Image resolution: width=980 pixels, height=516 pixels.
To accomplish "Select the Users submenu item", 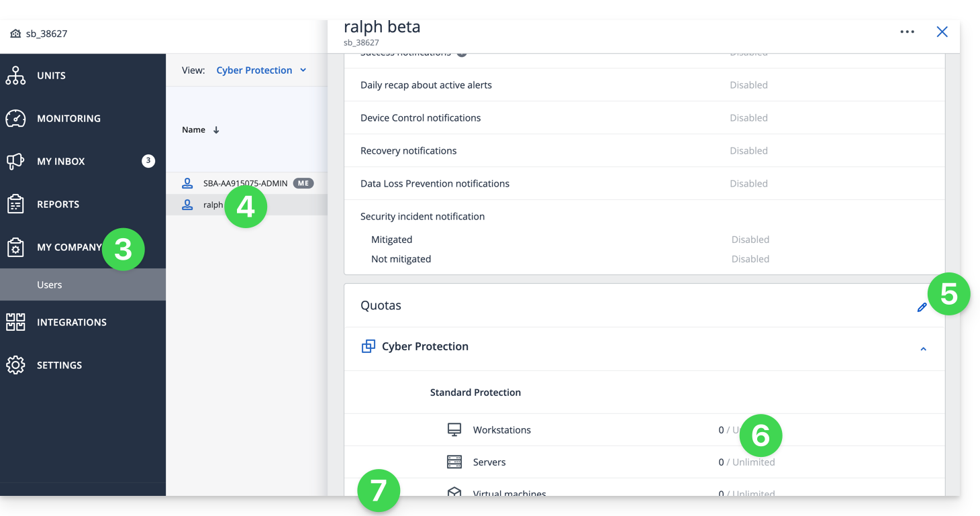I will coord(50,285).
